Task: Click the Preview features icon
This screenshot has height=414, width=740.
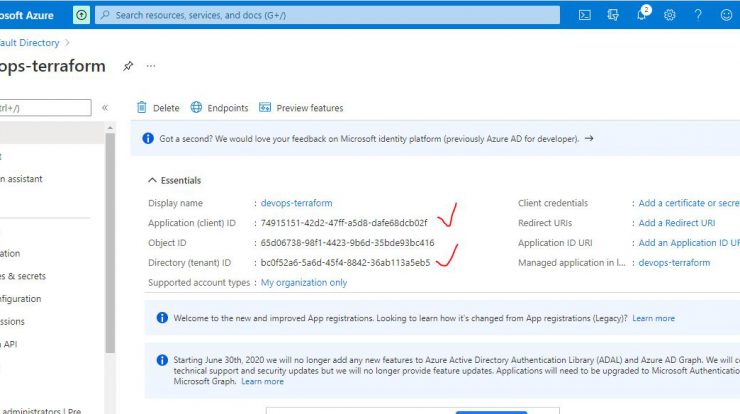Action: pos(265,107)
